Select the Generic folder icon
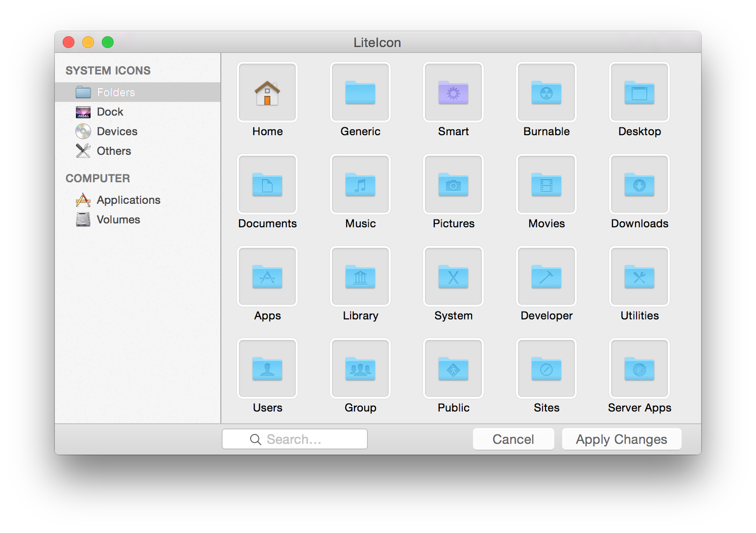The image size is (756, 533). [360, 92]
